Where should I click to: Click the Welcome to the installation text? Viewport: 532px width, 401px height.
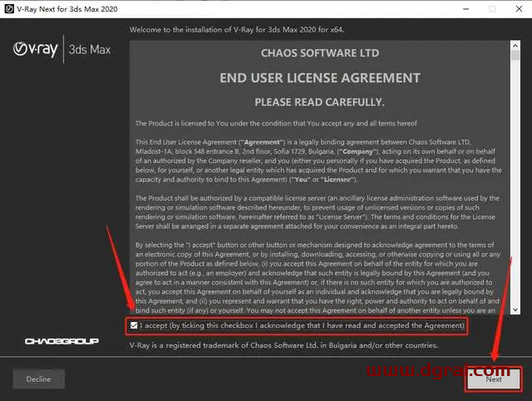click(x=237, y=30)
